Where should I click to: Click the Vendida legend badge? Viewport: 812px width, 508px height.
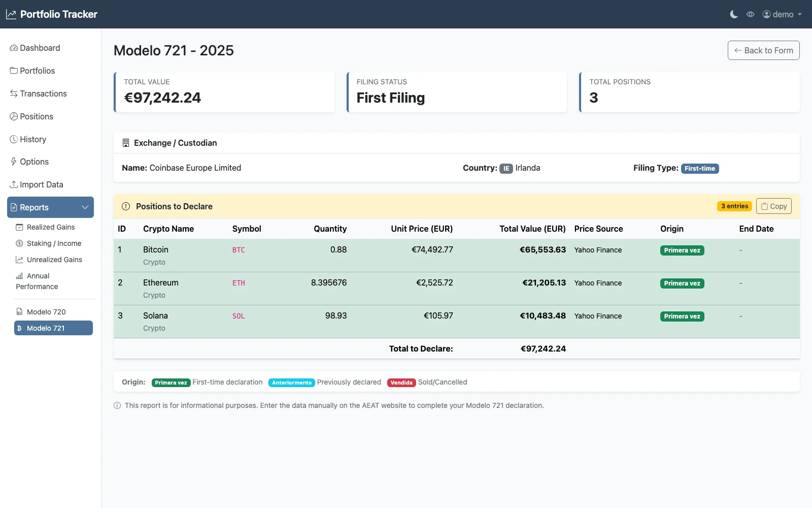[x=401, y=383]
